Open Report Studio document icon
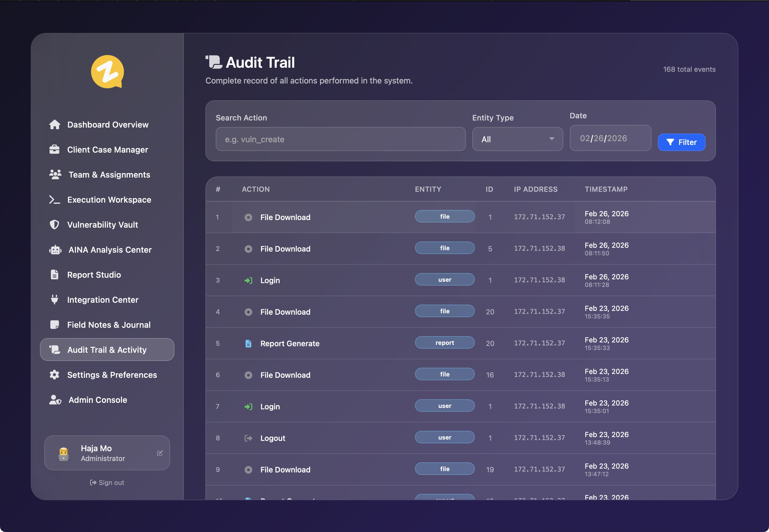769x532 pixels. click(55, 274)
